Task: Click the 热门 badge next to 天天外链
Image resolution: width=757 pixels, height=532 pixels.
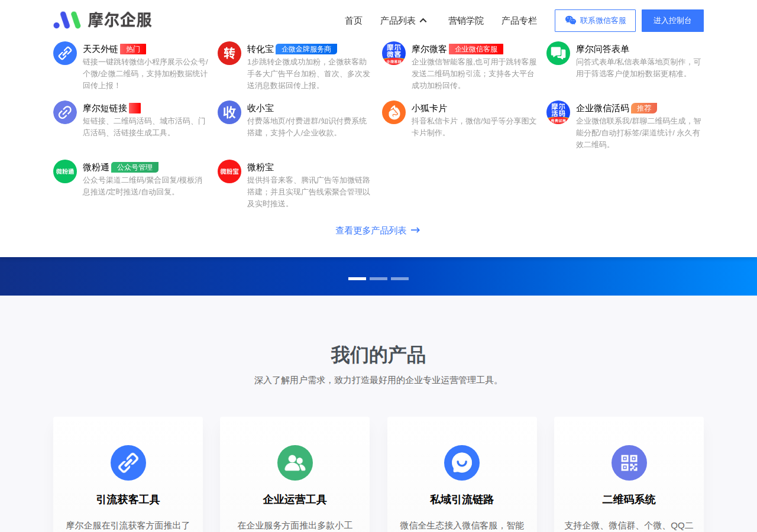Action: click(133, 49)
